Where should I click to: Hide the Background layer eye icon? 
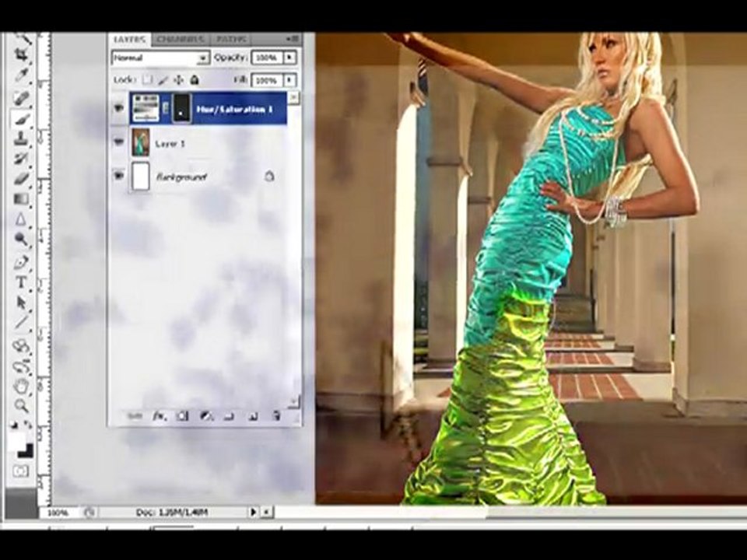[x=118, y=176]
